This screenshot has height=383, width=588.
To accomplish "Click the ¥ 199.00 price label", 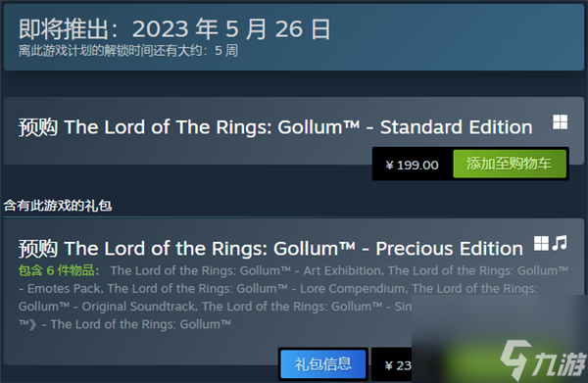I will click(413, 165).
